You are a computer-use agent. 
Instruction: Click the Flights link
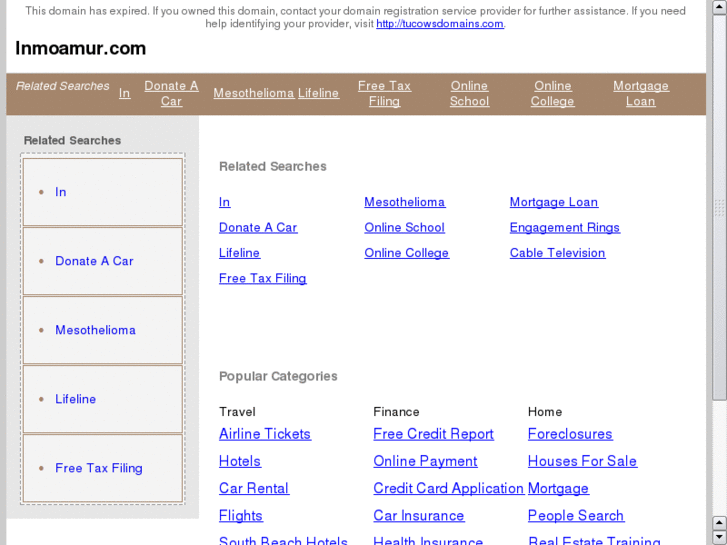pyautogui.click(x=241, y=516)
